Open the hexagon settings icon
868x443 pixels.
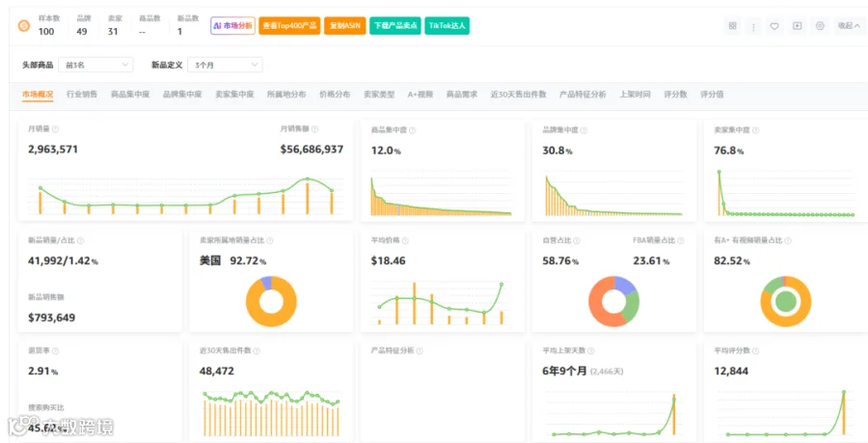coord(820,26)
